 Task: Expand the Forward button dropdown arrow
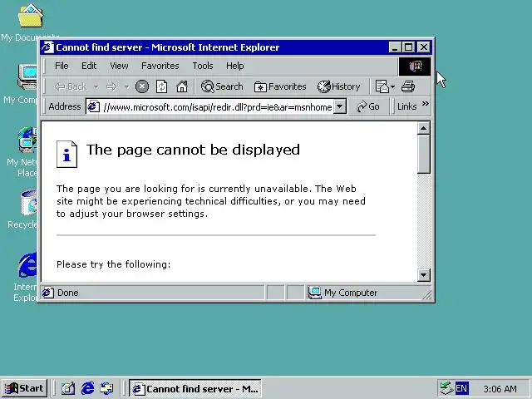tap(126, 87)
